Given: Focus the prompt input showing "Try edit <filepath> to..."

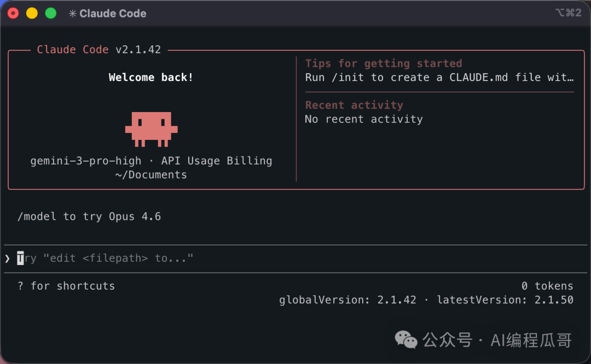Looking at the screenshot, I should (x=296, y=259).
